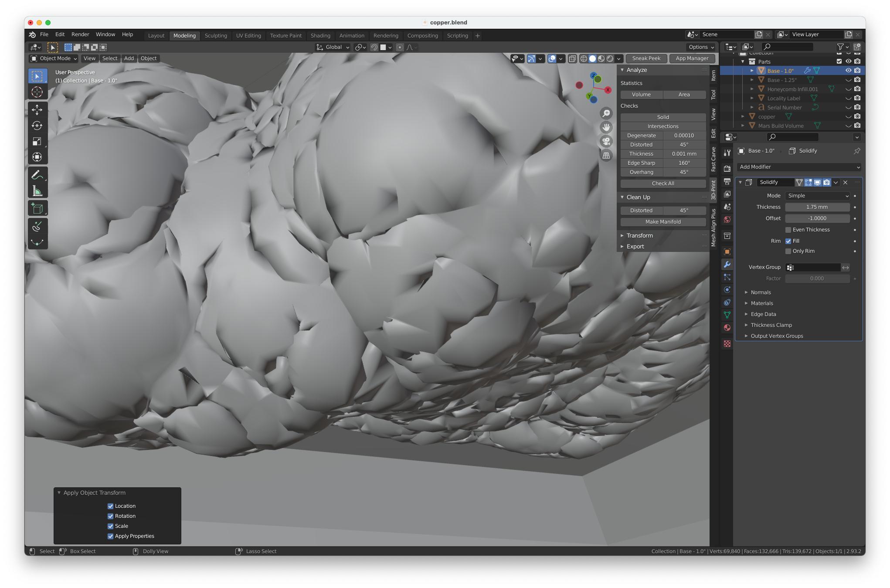
Task: Select the Add Cube tool
Action: coord(37,208)
